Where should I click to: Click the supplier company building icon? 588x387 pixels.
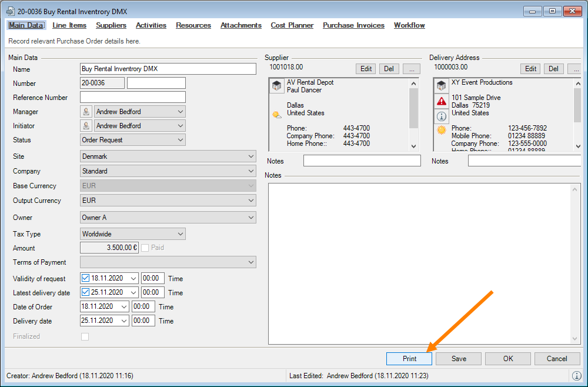click(276, 86)
